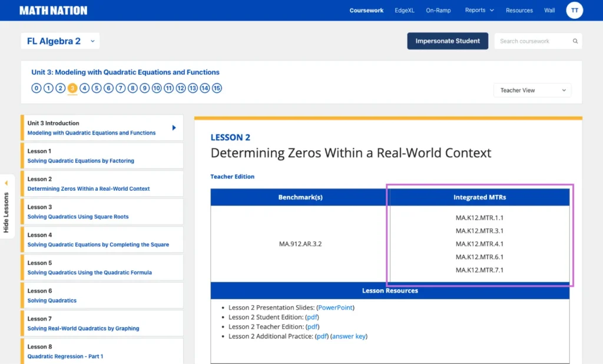Expand the Teacher View dropdown
Image resolution: width=603 pixels, height=364 pixels.
pyautogui.click(x=532, y=90)
